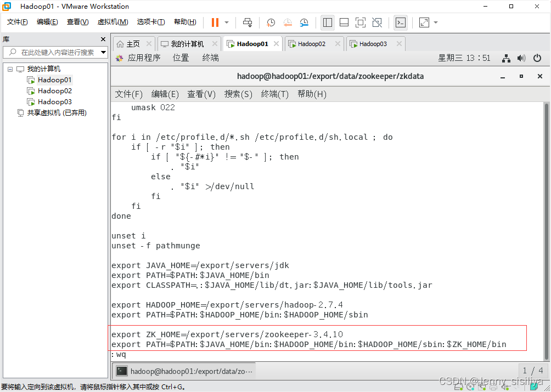Click the guest network status icon
This screenshot has height=392, width=551.
506,58
